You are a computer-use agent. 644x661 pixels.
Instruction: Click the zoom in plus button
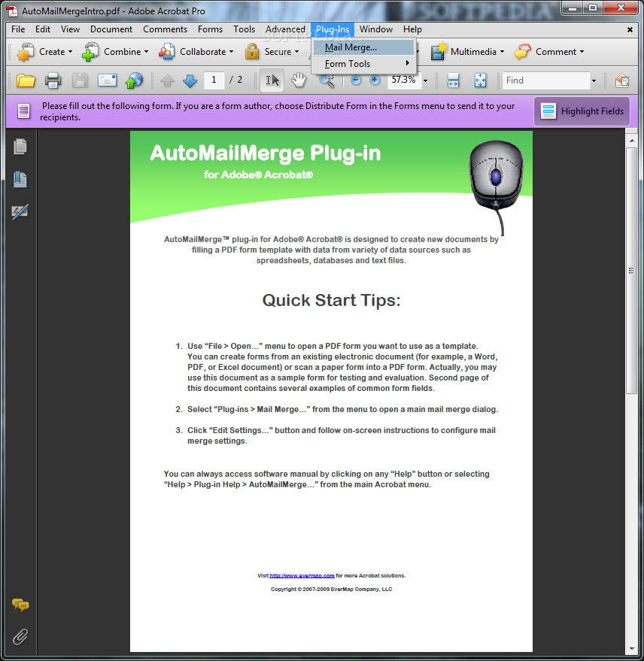click(374, 80)
